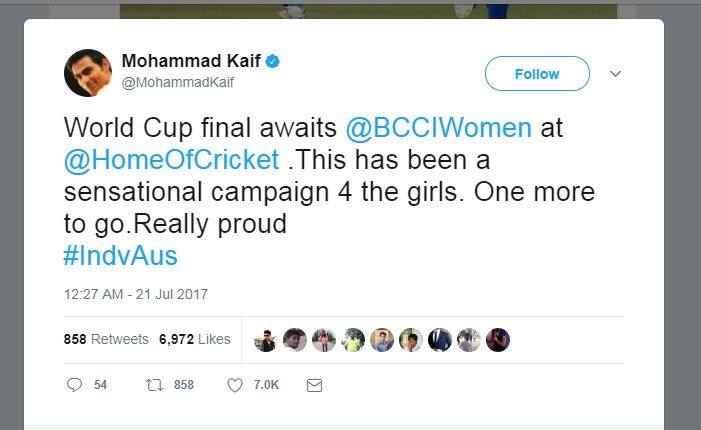Open the last liker avatar in row

tap(498, 340)
